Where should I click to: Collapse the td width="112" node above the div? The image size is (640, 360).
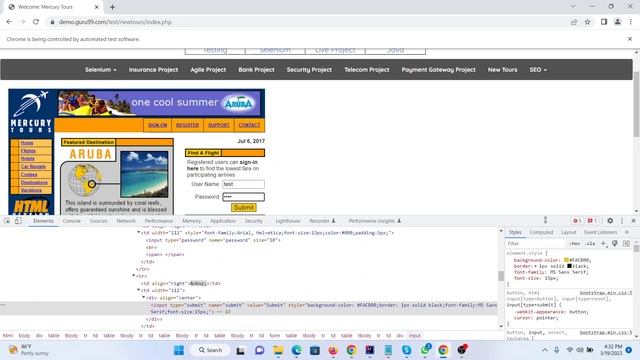[138, 290]
